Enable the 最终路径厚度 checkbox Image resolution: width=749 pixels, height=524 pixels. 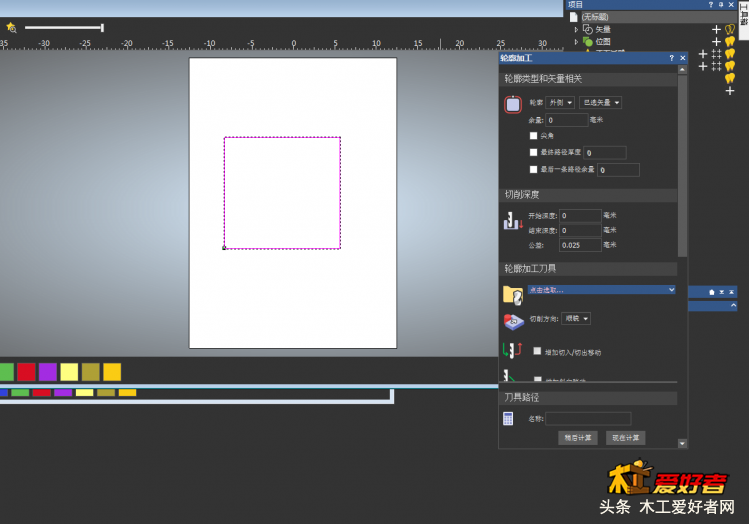[x=534, y=152]
